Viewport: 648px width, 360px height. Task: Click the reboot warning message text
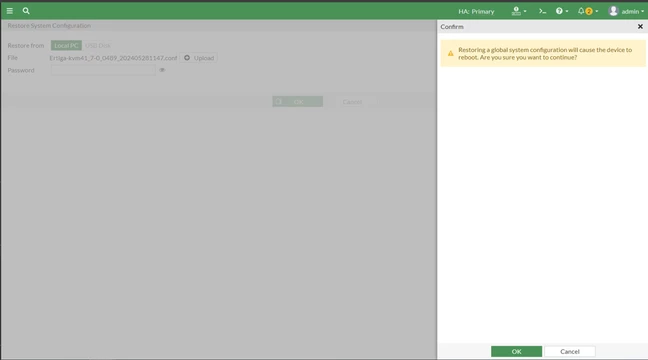pyautogui.click(x=545, y=53)
